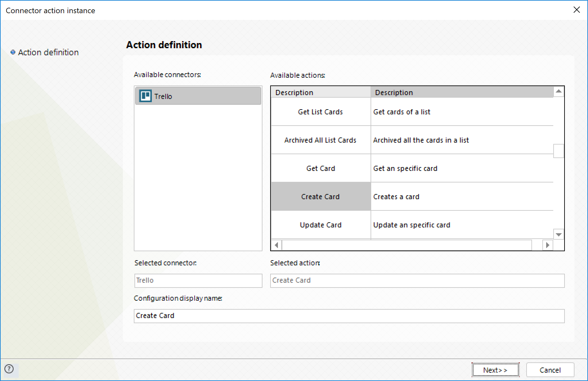Open the help question mark icon
588x381 pixels.
[x=9, y=369]
